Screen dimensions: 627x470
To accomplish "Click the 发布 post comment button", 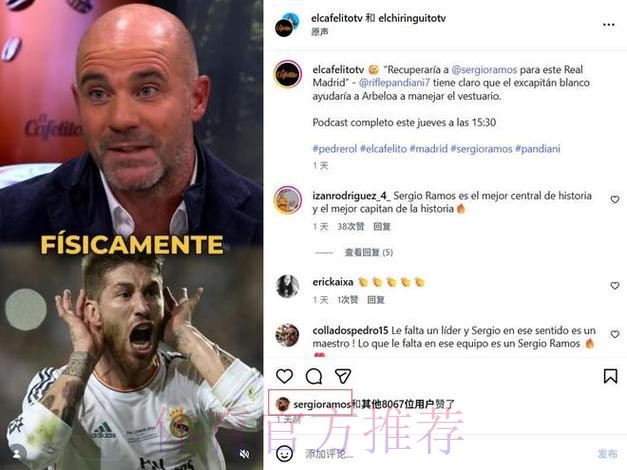I will 607,454.
